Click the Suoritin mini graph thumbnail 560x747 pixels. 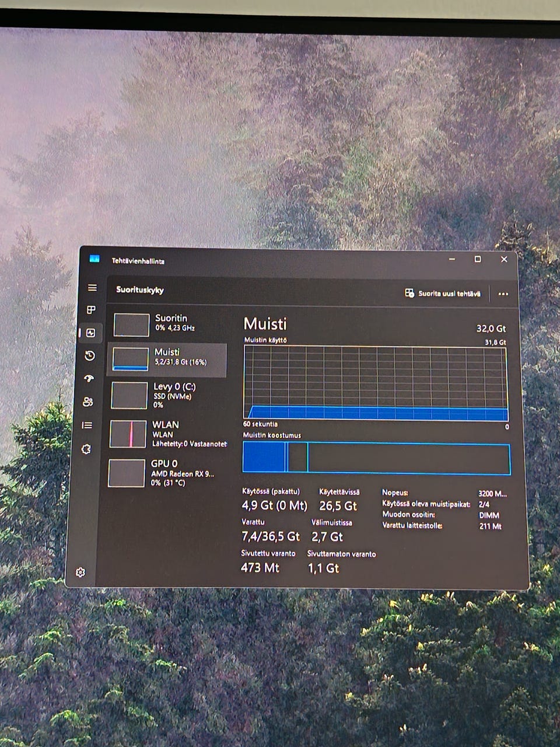(x=131, y=324)
